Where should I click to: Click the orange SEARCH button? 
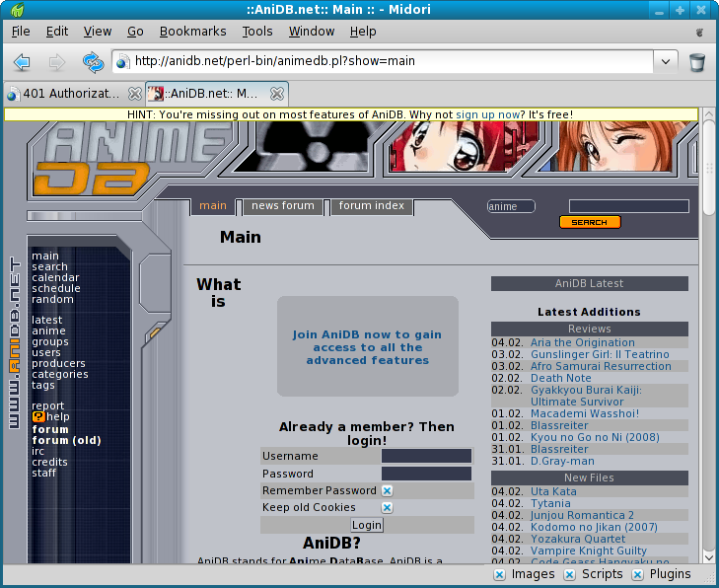point(590,222)
